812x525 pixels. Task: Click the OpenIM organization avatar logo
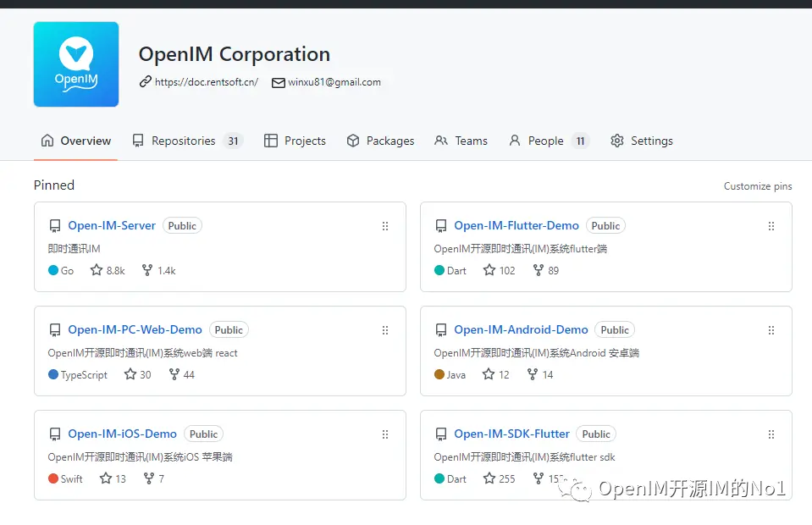click(76, 64)
